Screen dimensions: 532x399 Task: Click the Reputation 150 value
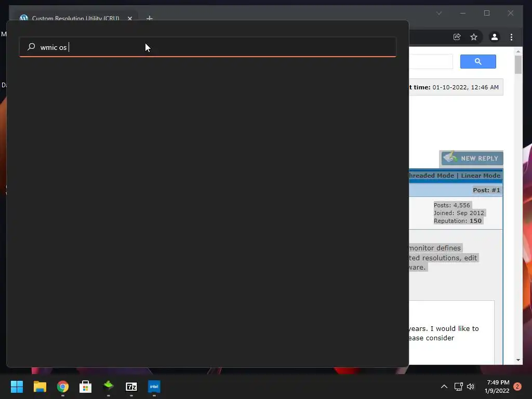475,221
